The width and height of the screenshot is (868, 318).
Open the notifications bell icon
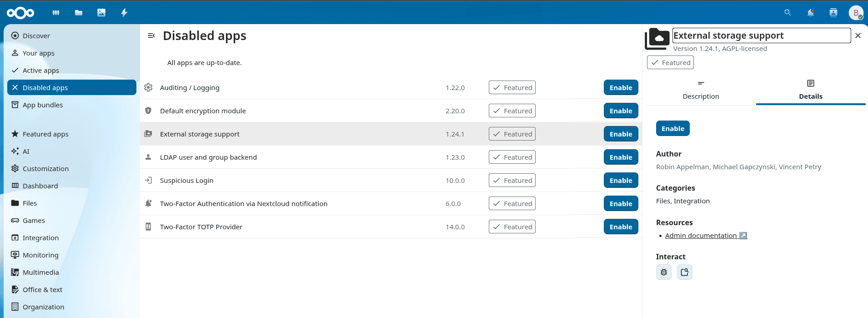[810, 13]
